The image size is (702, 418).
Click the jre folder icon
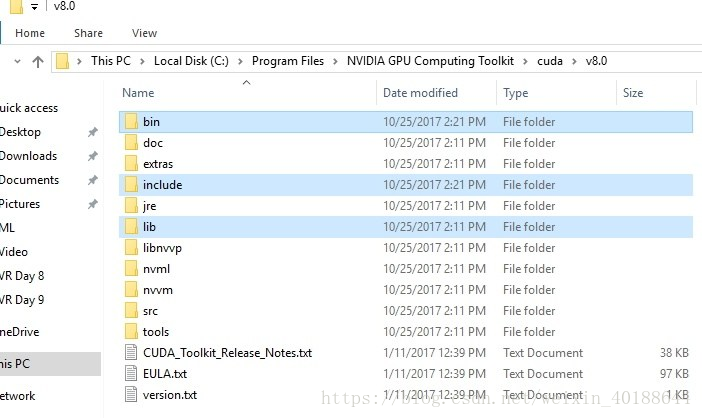[x=131, y=206]
